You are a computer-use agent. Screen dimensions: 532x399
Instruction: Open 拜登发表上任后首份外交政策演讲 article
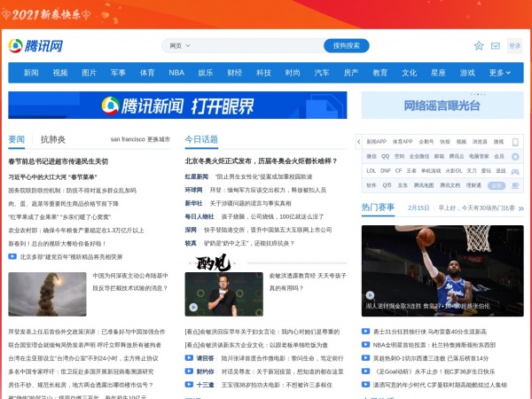pyautogui.click(x=87, y=332)
